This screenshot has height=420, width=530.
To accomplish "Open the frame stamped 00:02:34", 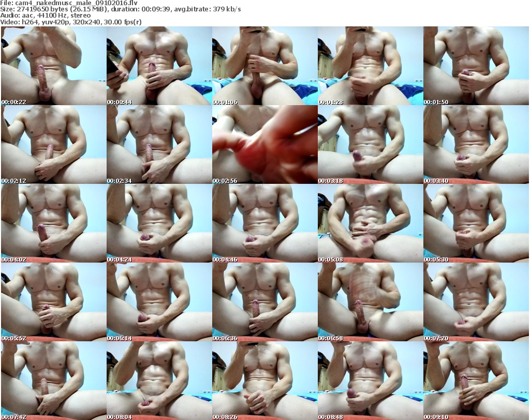I will [x=159, y=144].
